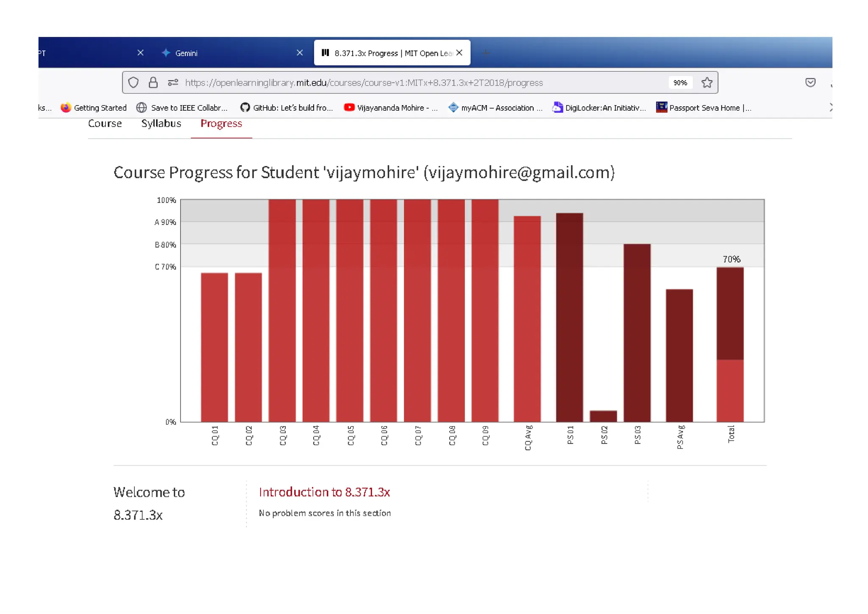
Task: Open the DigiLocker bookmark
Action: point(599,108)
